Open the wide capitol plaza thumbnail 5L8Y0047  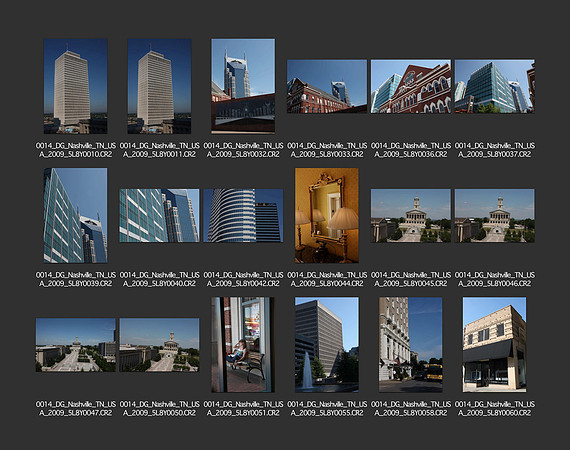point(76,345)
